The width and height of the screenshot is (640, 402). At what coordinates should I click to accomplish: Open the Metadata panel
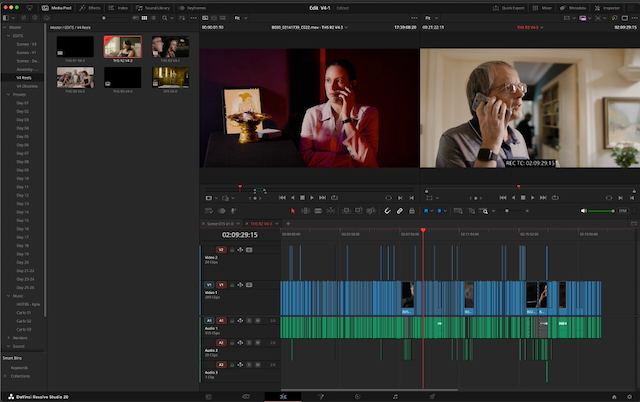(x=573, y=8)
